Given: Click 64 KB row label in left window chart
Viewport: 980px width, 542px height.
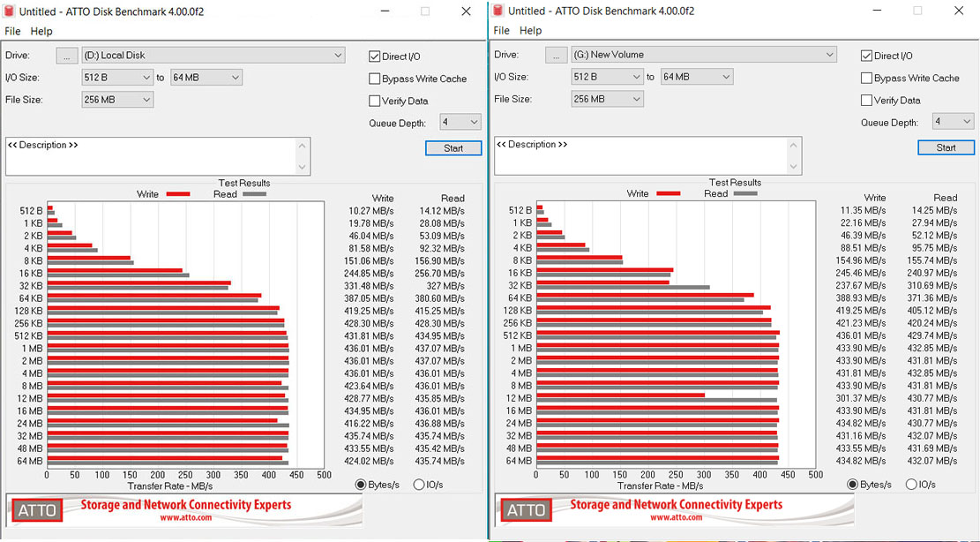Looking at the screenshot, I should [x=31, y=299].
